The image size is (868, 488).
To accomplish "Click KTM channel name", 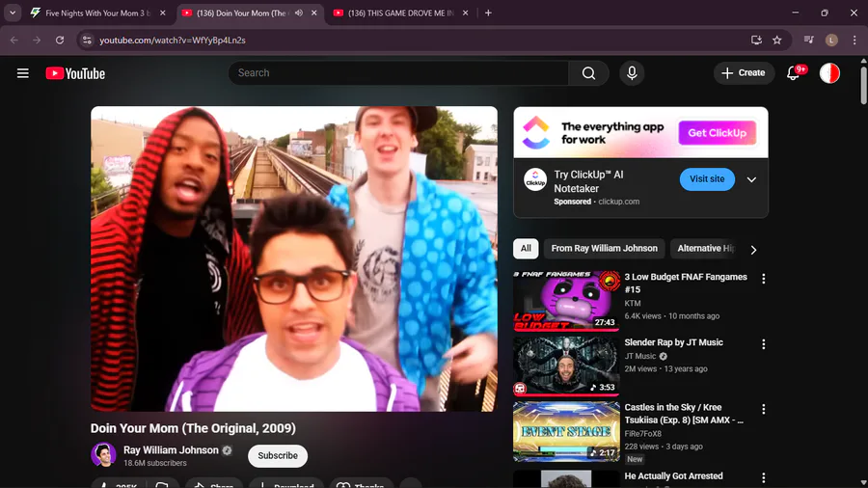I will (x=633, y=303).
